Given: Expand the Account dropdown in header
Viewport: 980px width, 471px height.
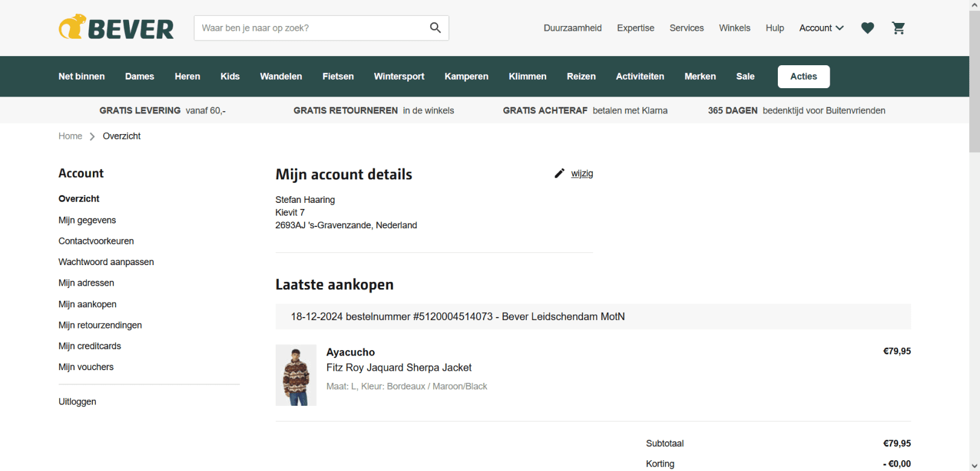Looking at the screenshot, I should (821, 28).
